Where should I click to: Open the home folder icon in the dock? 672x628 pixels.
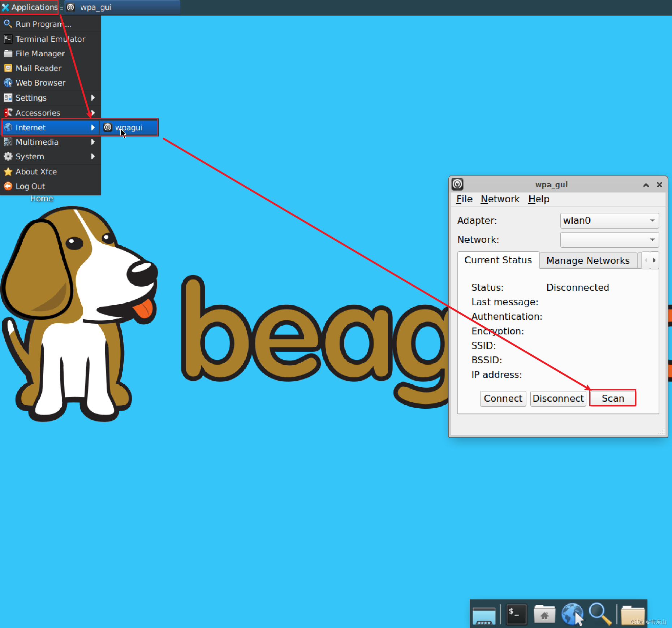pos(544,615)
